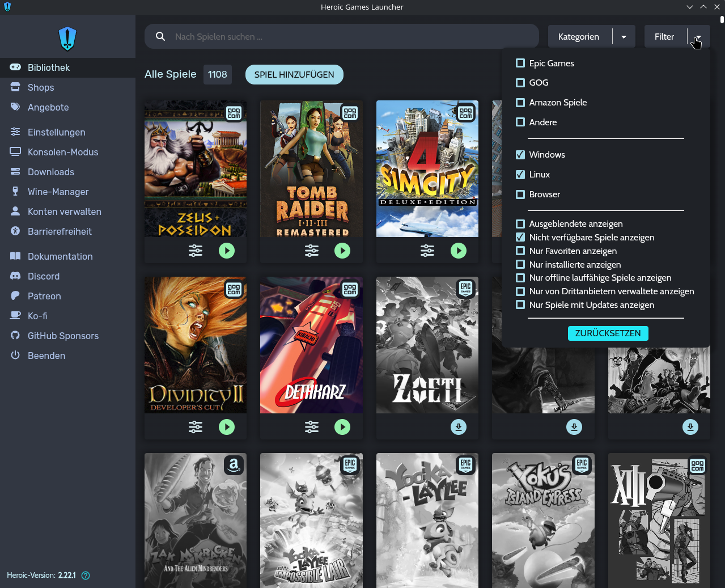The image size is (725, 588).
Task: Enable the GOG filter checkbox
Action: [x=520, y=83]
